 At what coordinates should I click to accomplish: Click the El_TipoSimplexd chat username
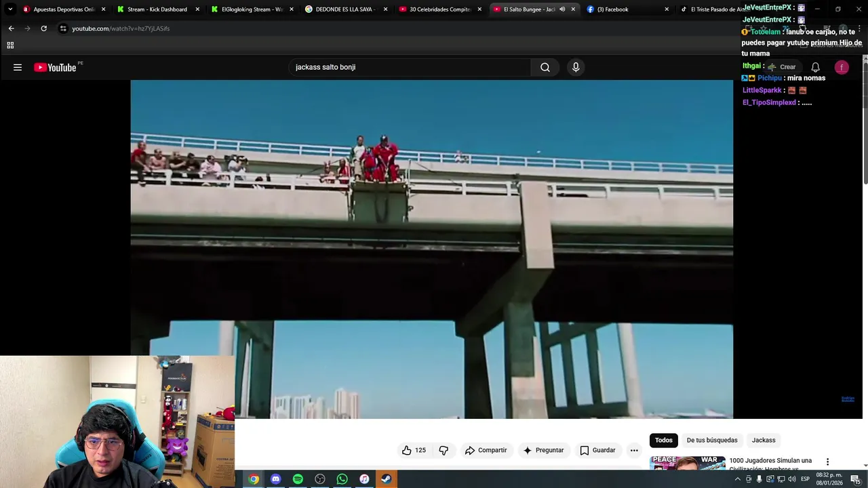769,102
